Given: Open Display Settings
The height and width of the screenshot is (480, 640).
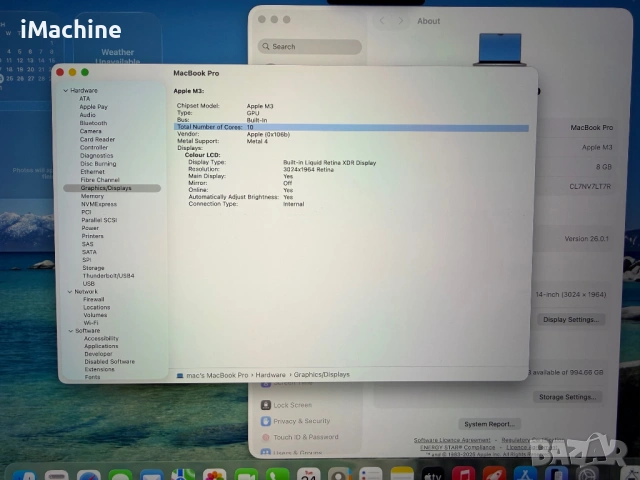Looking at the screenshot, I should pos(571,319).
